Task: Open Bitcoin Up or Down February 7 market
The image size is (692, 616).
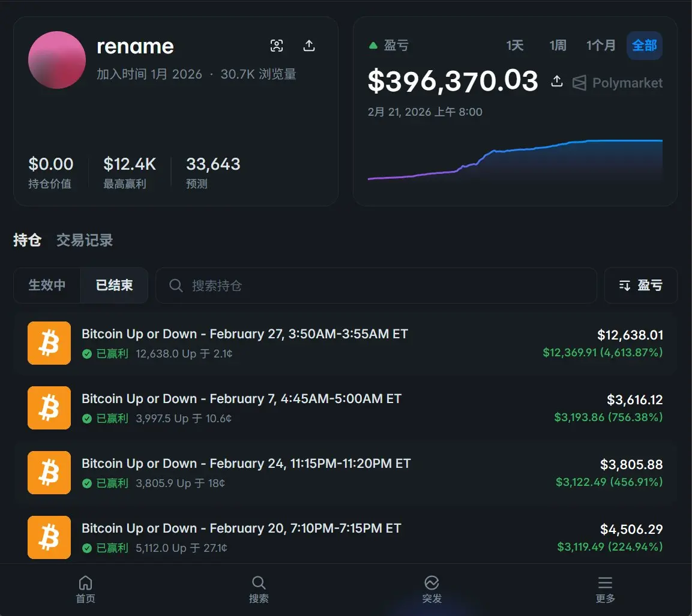Action: [x=241, y=399]
